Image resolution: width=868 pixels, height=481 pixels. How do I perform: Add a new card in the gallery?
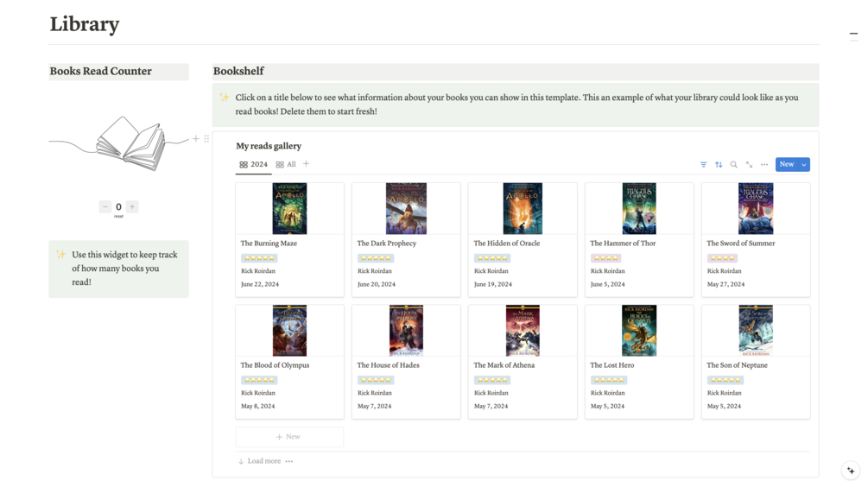pos(289,437)
